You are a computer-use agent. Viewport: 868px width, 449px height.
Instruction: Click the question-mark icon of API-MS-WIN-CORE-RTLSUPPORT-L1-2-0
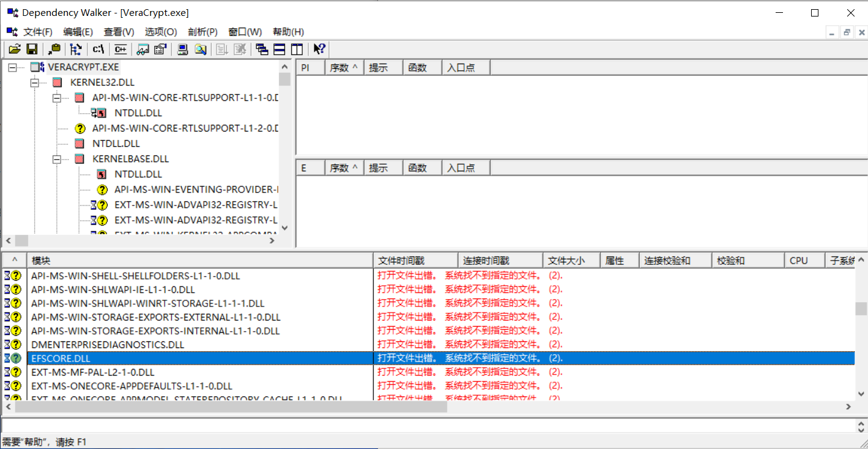coord(80,128)
